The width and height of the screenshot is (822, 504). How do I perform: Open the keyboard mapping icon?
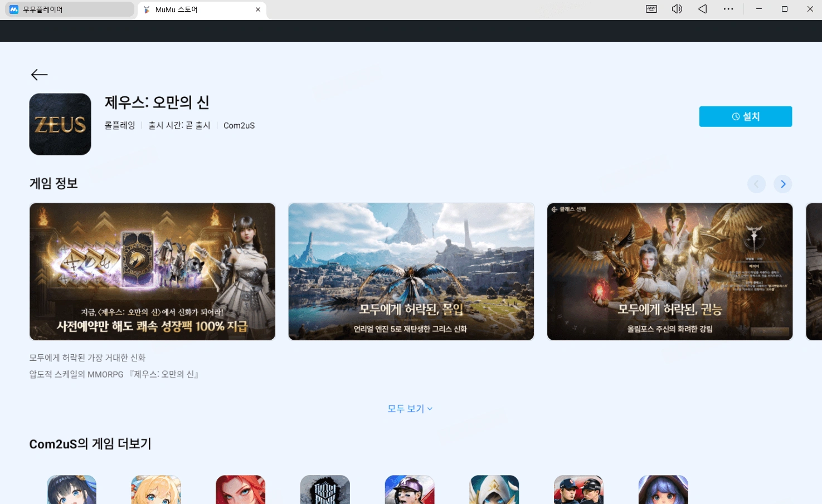(x=651, y=9)
